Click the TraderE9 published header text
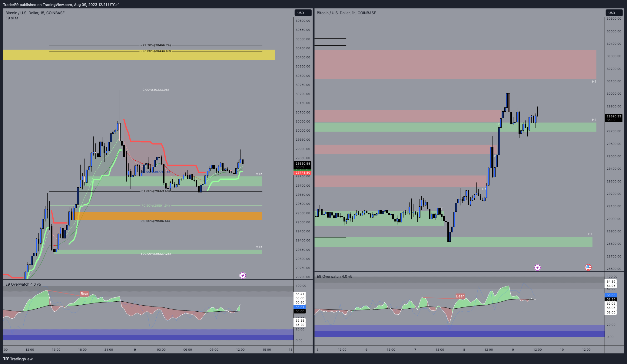Screen dimensions: 627x364 (x=61, y=5)
